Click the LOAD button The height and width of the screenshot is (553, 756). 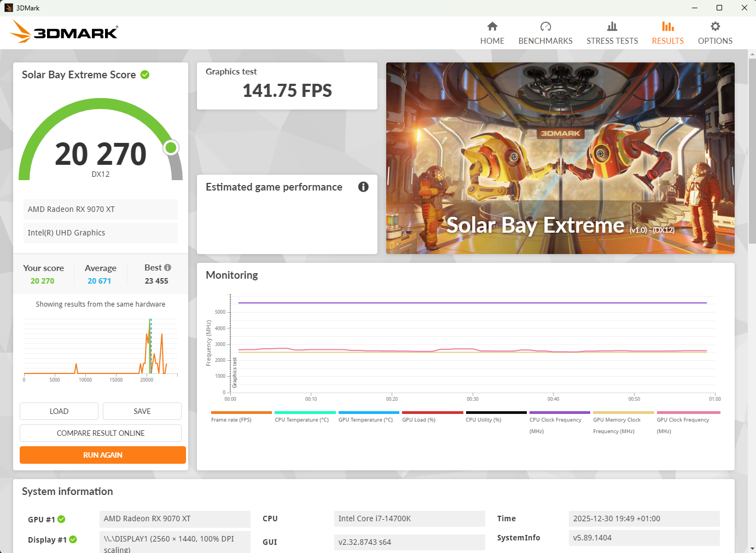coord(59,411)
